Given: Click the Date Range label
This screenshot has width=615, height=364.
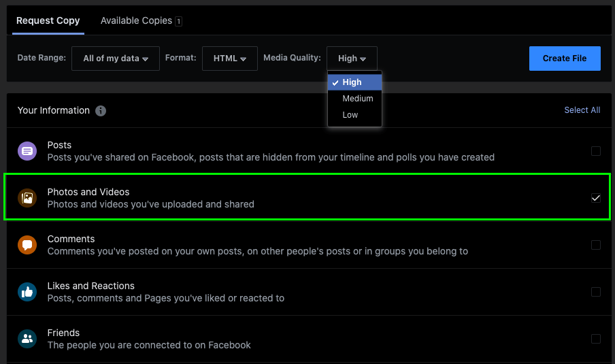Looking at the screenshot, I should coord(41,58).
